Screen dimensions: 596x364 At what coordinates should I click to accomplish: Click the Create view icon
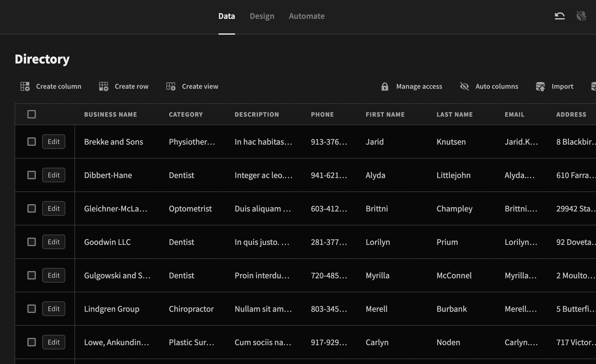coord(171,87)
